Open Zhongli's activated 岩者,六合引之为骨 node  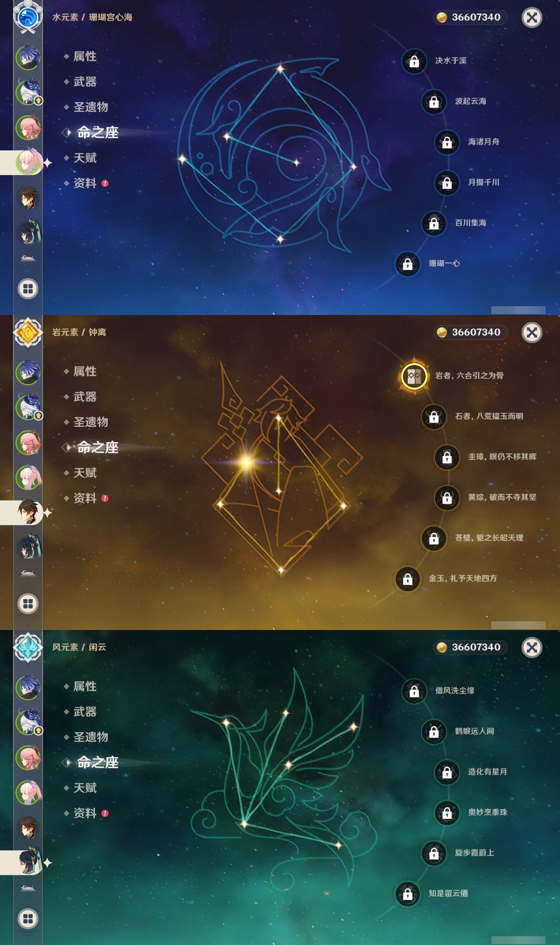(414, 376)
